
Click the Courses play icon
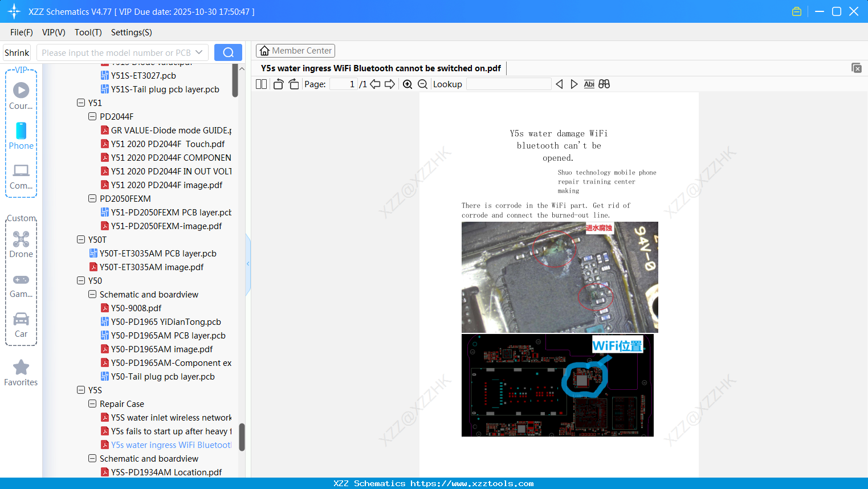(x=21, y=90)
